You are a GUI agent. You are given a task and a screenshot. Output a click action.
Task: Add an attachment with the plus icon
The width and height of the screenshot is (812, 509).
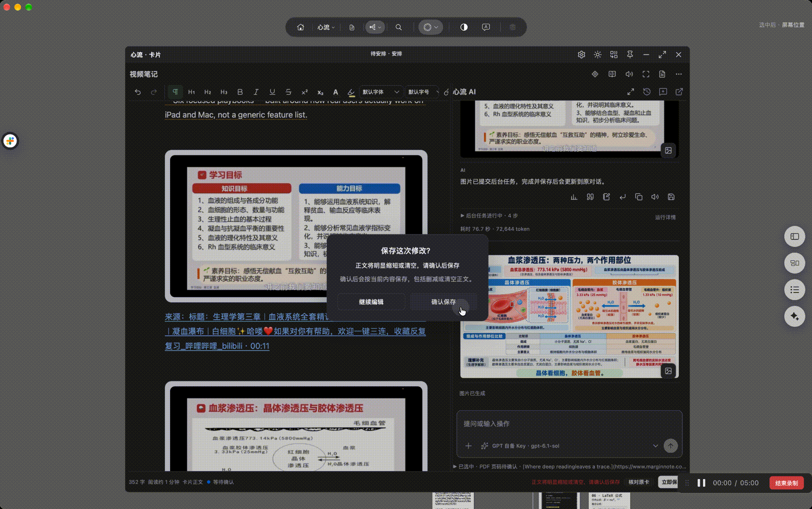(468, 446)
